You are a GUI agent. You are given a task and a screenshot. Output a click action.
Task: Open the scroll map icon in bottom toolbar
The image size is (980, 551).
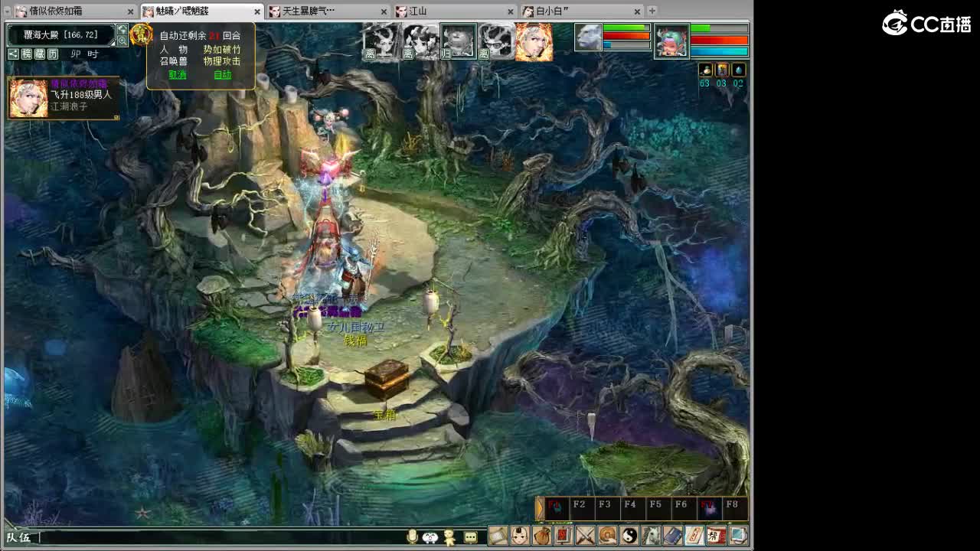498,536
